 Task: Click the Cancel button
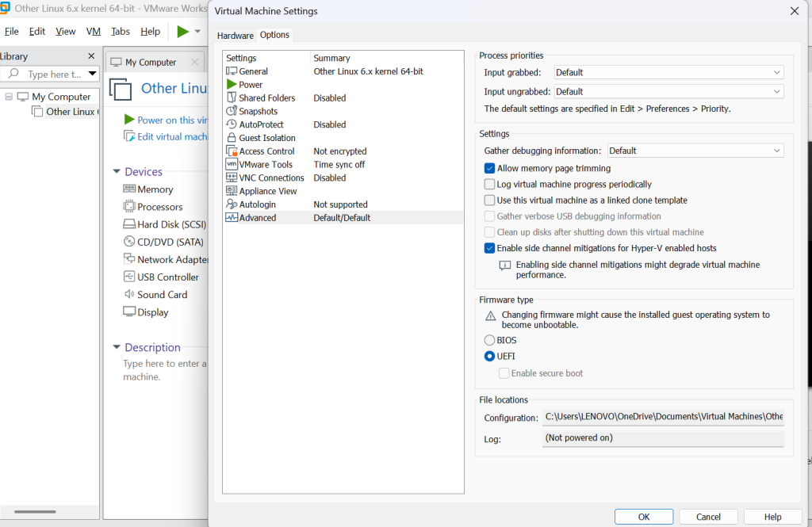(708, 517)
